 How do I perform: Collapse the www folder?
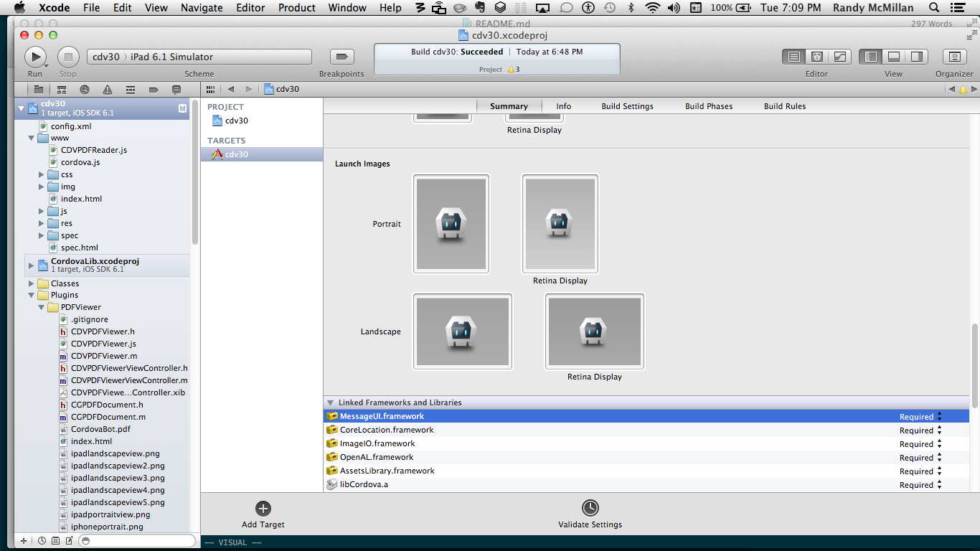pos(32,138)
